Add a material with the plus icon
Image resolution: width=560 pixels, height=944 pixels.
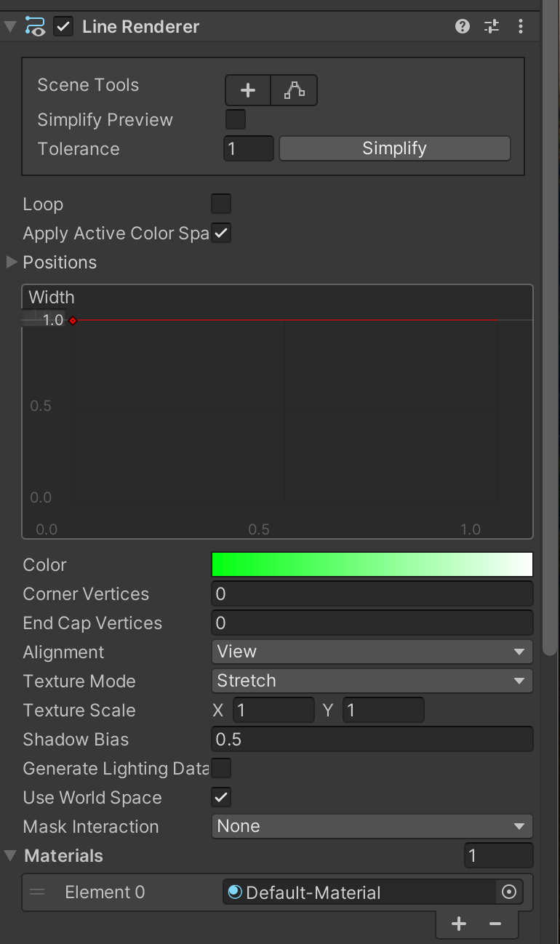click(459, 924)
